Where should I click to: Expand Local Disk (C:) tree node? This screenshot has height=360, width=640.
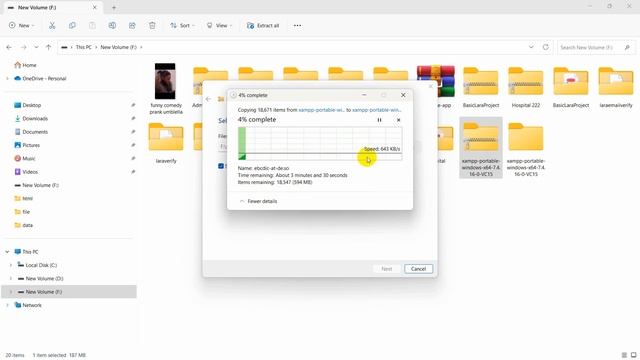click(x=11, y=265)
